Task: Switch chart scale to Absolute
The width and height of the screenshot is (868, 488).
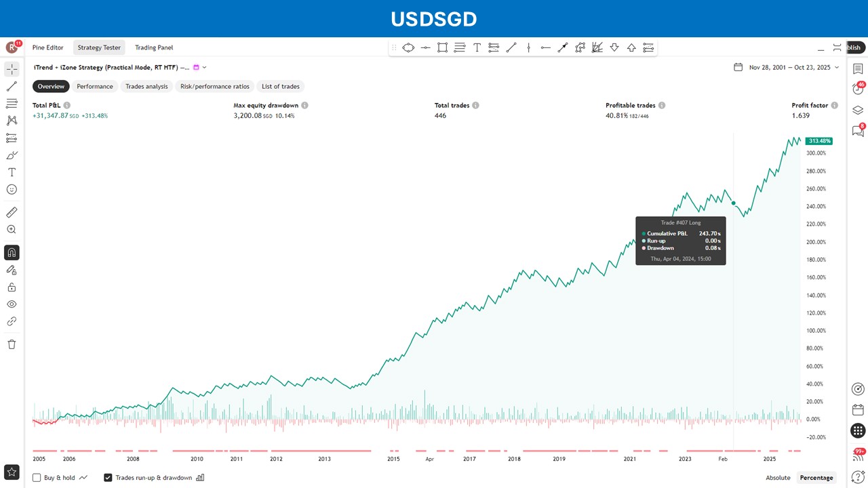Action: tap(778, 477)
